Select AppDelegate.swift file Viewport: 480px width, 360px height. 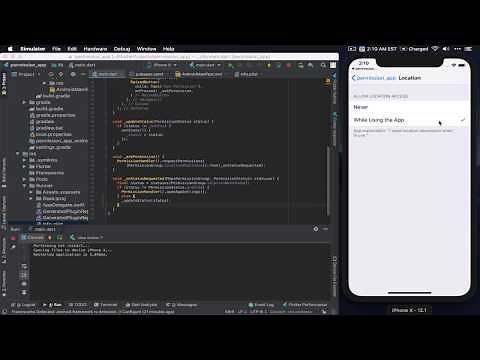click(x=60, y=205)
